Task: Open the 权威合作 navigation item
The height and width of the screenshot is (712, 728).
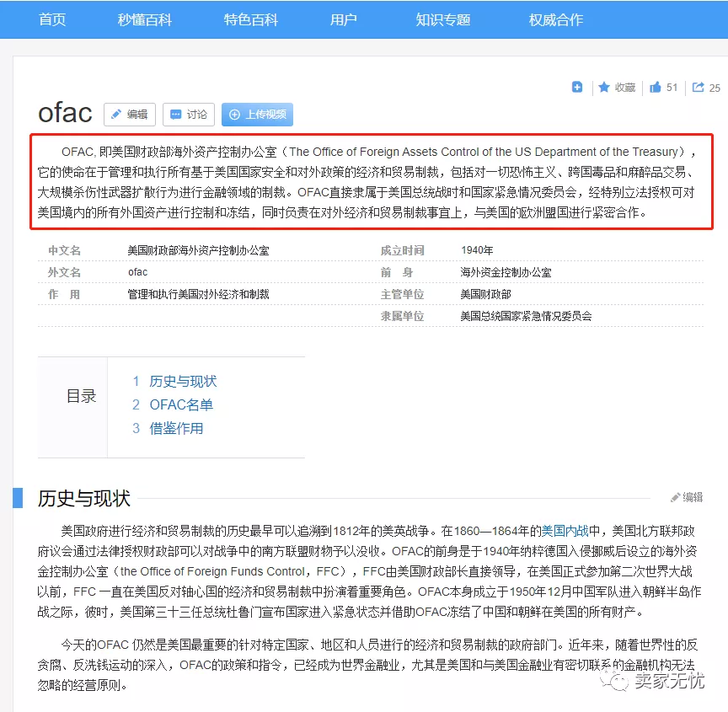Action: coord(555,19)
